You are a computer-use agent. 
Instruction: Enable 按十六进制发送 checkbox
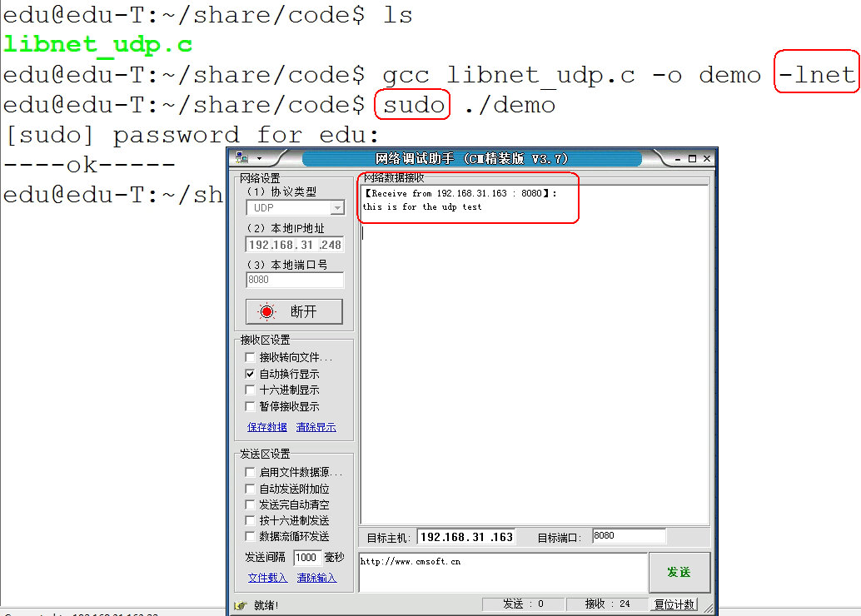tap(250, 520)
